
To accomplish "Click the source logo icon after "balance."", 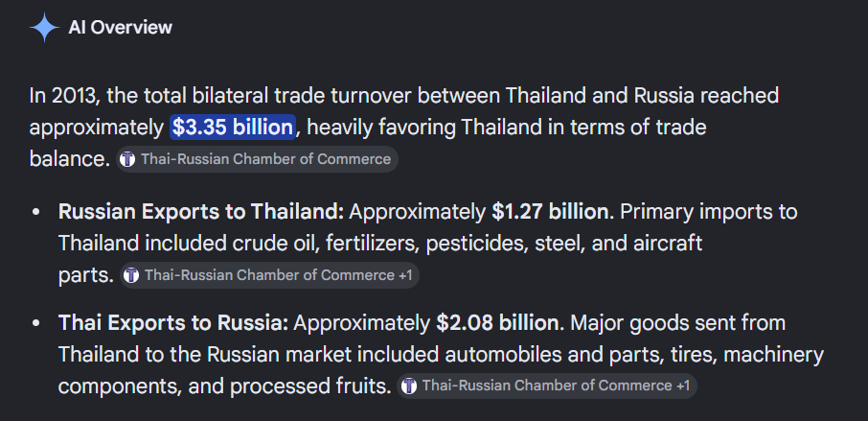I will (127, 159).
